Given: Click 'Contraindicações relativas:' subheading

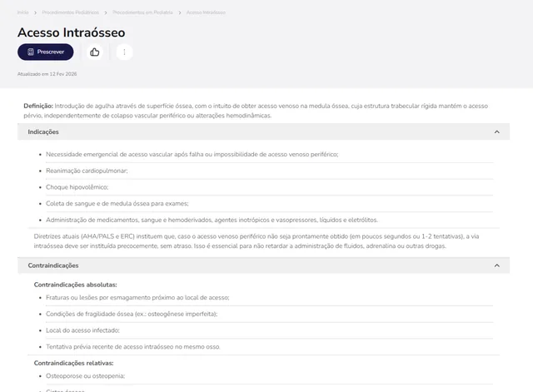Looking at the screenshot, I should [74, 363].
